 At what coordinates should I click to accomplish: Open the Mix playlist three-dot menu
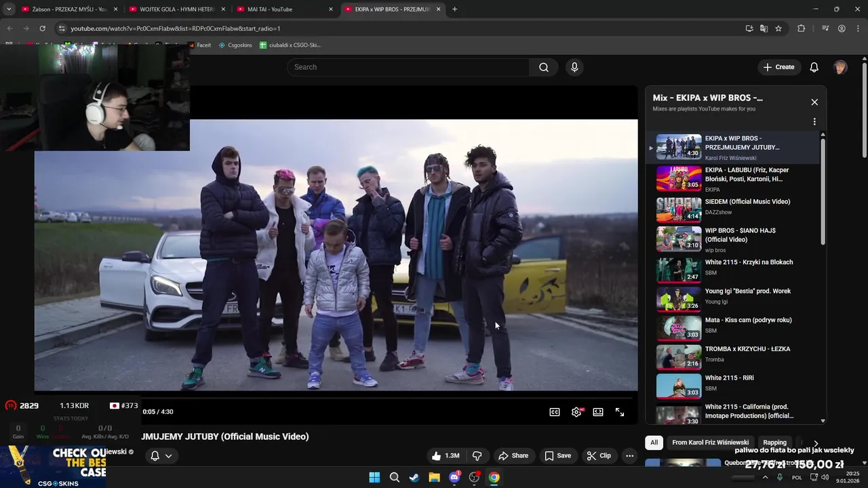814,122
